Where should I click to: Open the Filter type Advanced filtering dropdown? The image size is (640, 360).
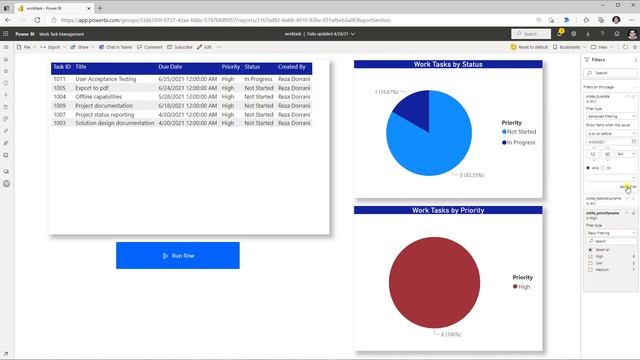click(x=611, y=116)
